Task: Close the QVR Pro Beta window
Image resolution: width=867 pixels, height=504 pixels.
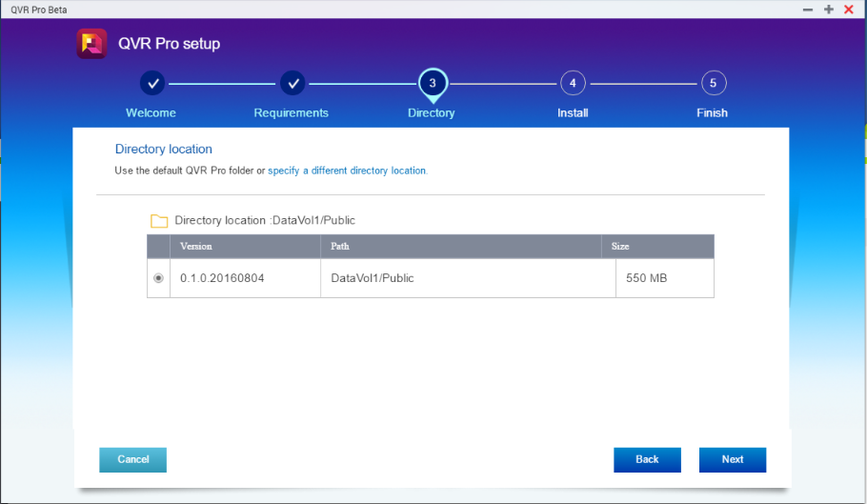Action: [849, 10]
